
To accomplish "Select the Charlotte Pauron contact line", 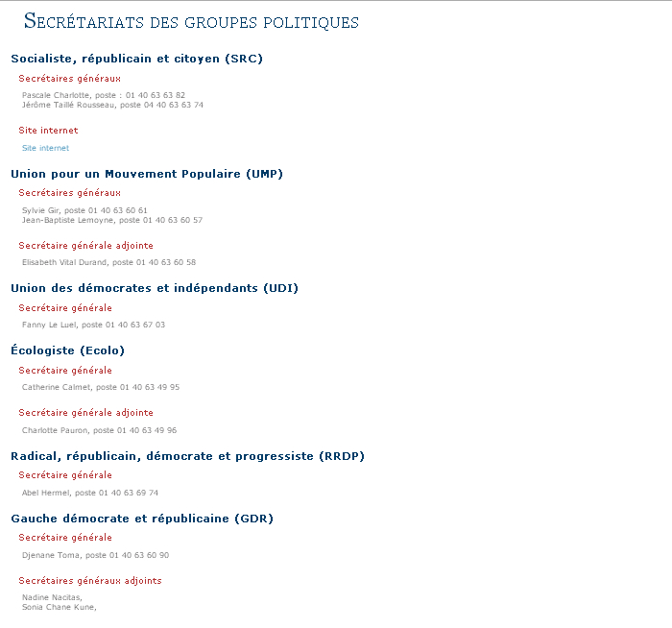I will [x=100, y=430].
